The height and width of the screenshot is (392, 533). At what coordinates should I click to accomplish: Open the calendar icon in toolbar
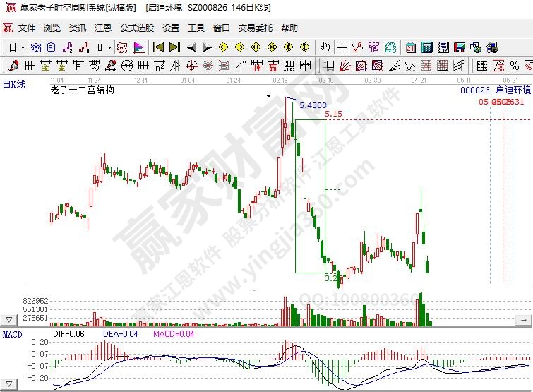(x=410, y=47)
